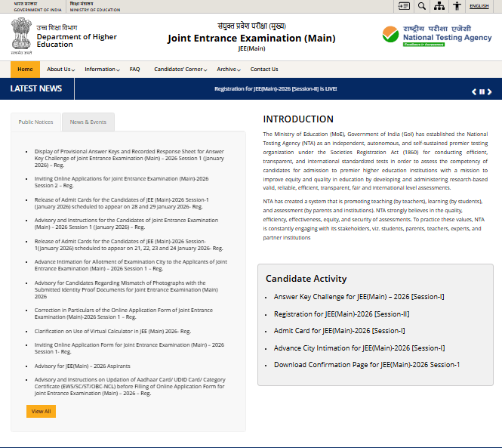Open the FAQ menu item
The image size is (502, 448).
(135, 70)
